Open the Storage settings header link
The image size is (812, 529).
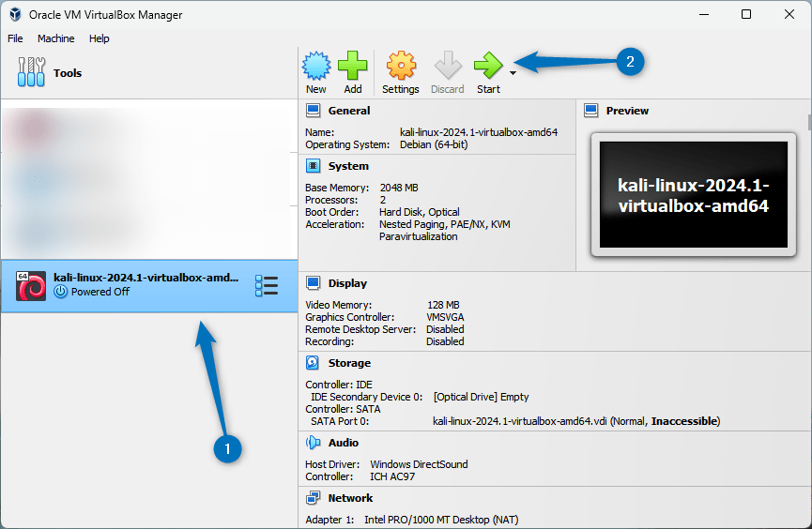click(x=349, y=363)
